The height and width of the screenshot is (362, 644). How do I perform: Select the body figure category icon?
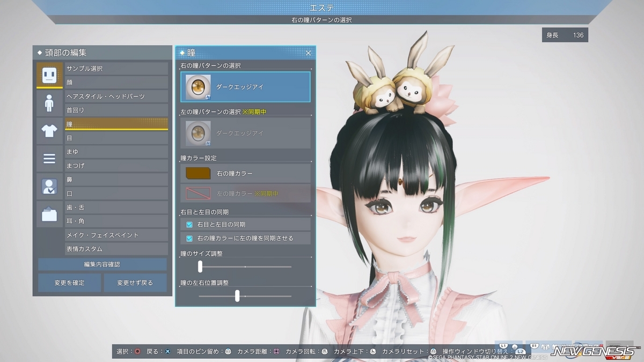[49, 103]
